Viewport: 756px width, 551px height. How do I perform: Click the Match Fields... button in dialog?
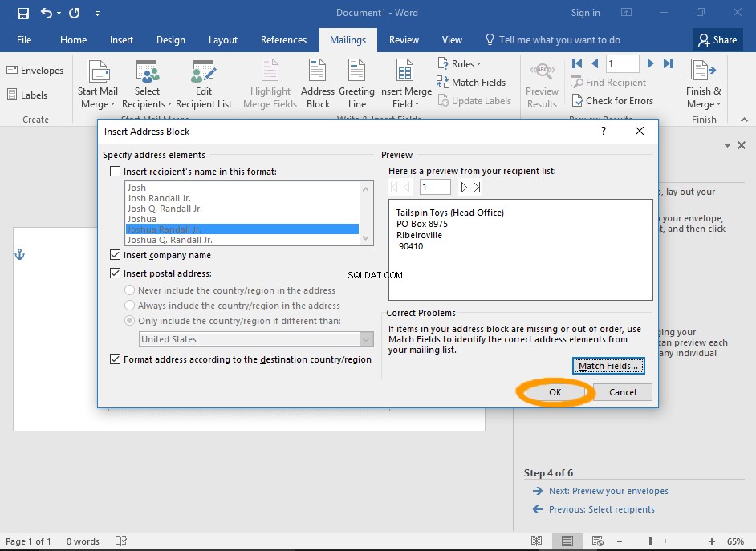608,366
